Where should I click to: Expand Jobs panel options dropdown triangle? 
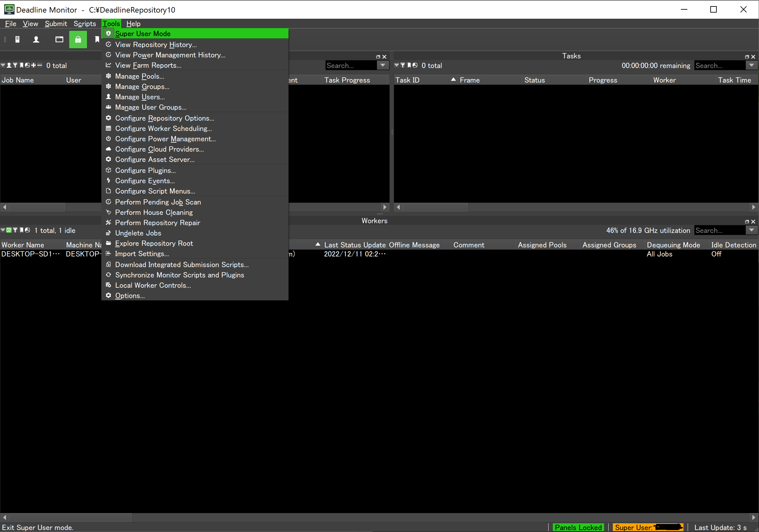point(3,65)
